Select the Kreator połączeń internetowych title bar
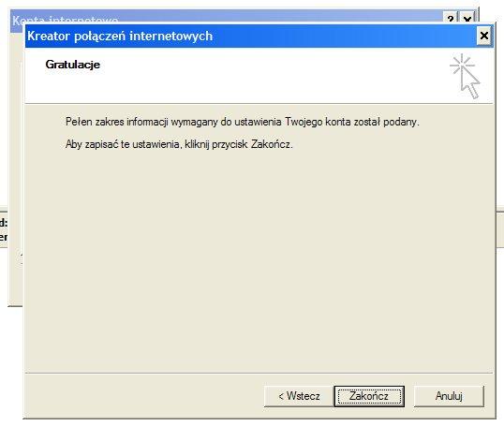 pos(251,36)
